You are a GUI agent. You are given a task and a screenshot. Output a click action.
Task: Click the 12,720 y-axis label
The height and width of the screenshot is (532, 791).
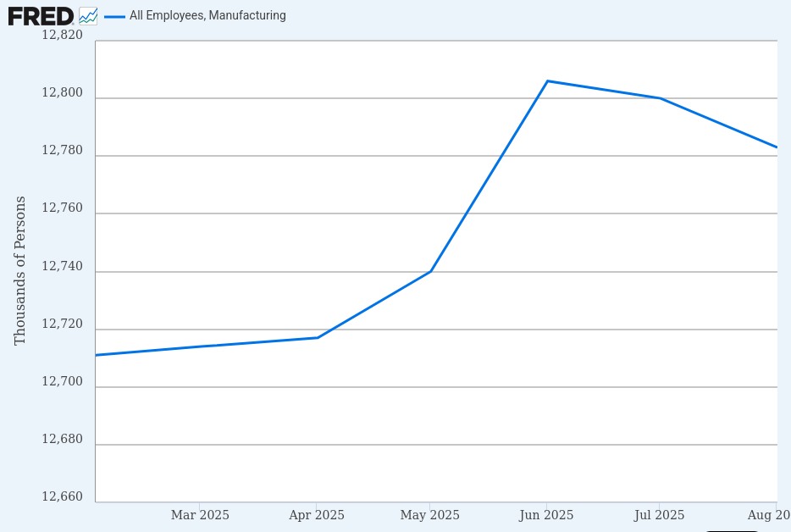point(62,324)
